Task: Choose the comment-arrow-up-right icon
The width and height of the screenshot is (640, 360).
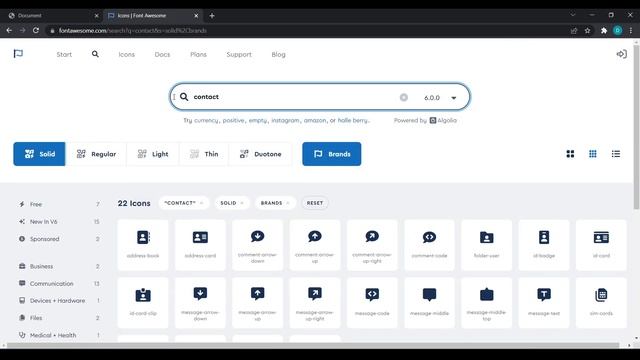Action: coord(372,245)
